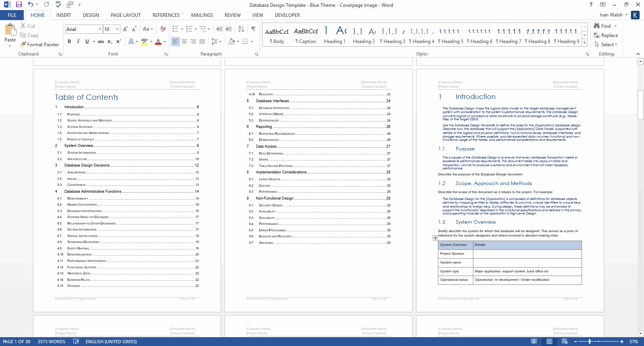Expand the font size dropdown
The height and width of the screenshot is (346, 644).
point(117,29)
